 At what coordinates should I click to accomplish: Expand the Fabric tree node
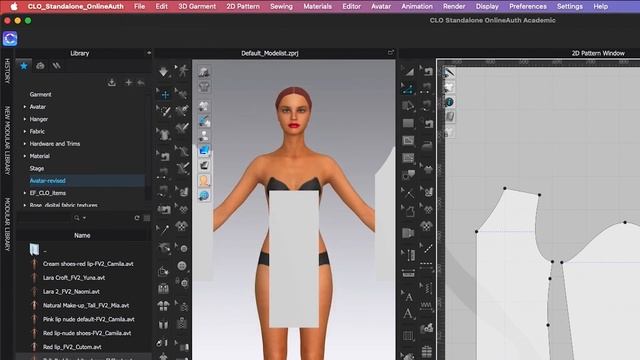(25, 131)
